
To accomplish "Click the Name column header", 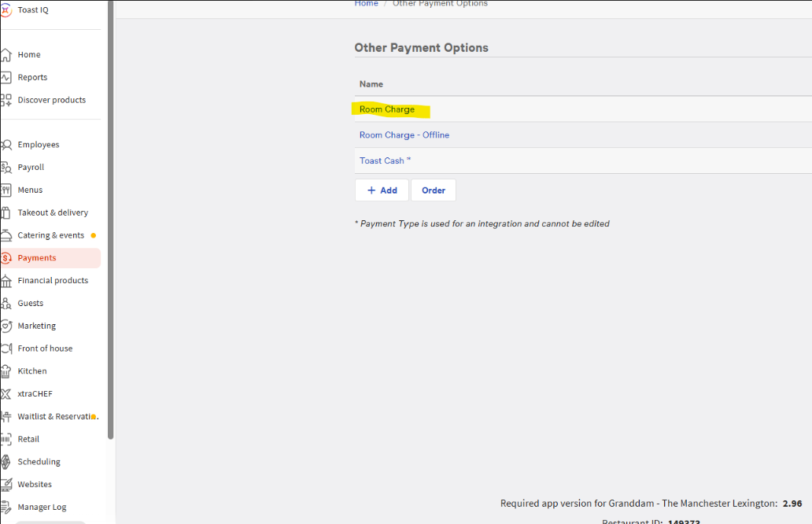I will point(371,84).
